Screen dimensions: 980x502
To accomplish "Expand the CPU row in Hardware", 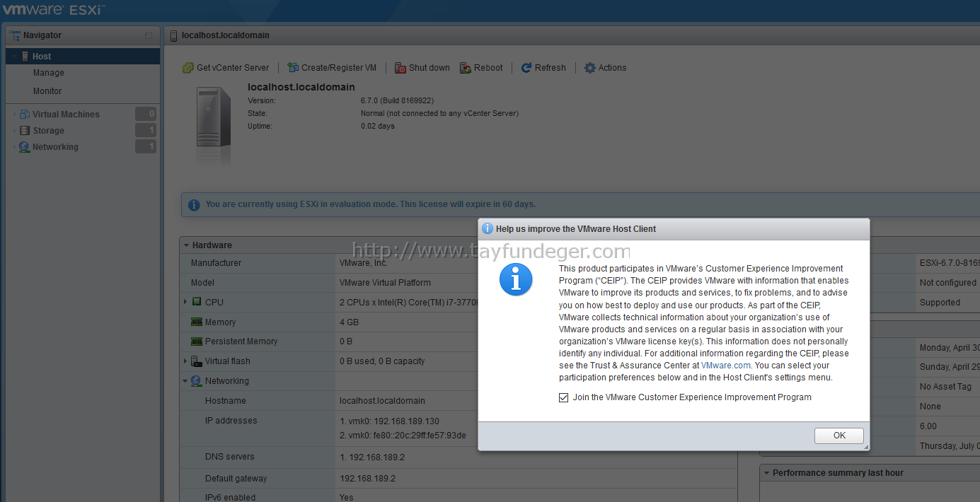I will 185,302.
